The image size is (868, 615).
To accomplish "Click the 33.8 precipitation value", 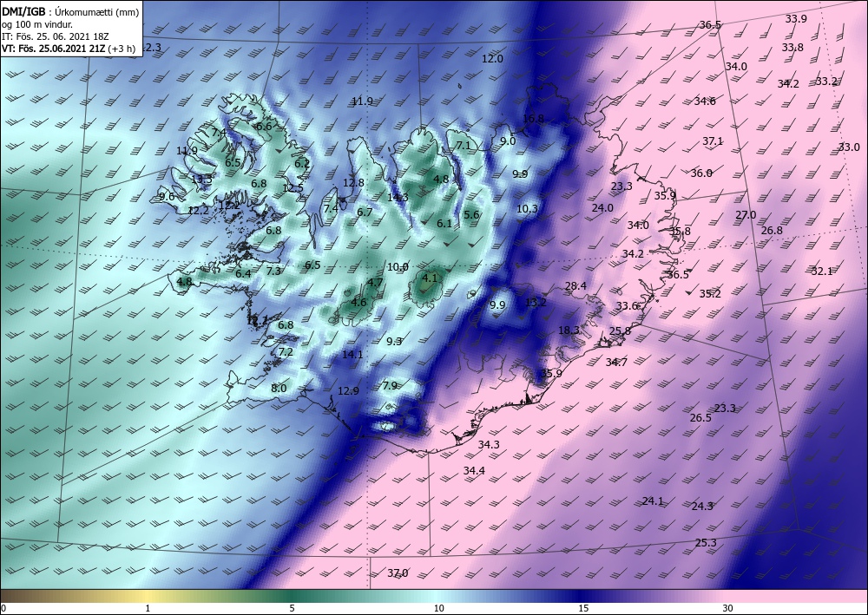I will click(792, 48).
